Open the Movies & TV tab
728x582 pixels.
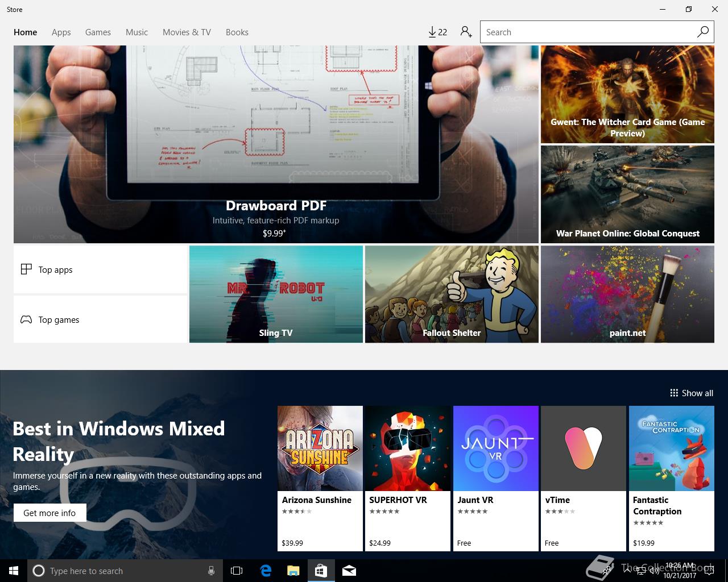(x=187, y=32)
